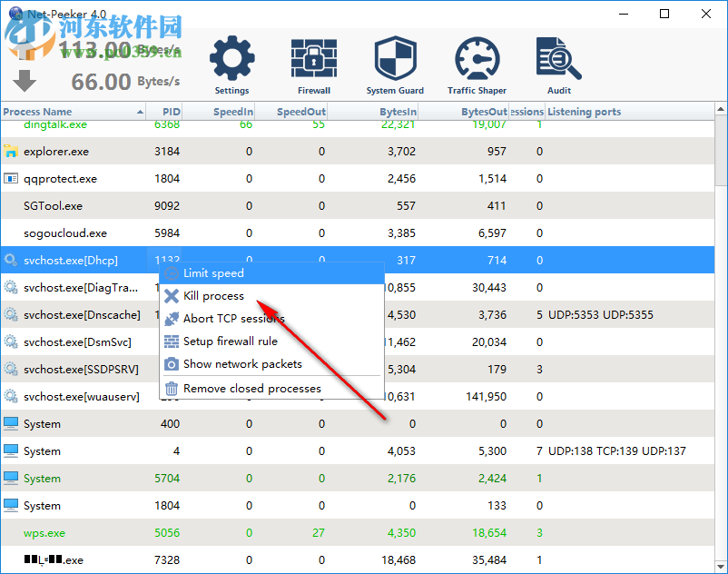
Task: Click the wps.exe row icon
Action: click(x=11, y=532)
